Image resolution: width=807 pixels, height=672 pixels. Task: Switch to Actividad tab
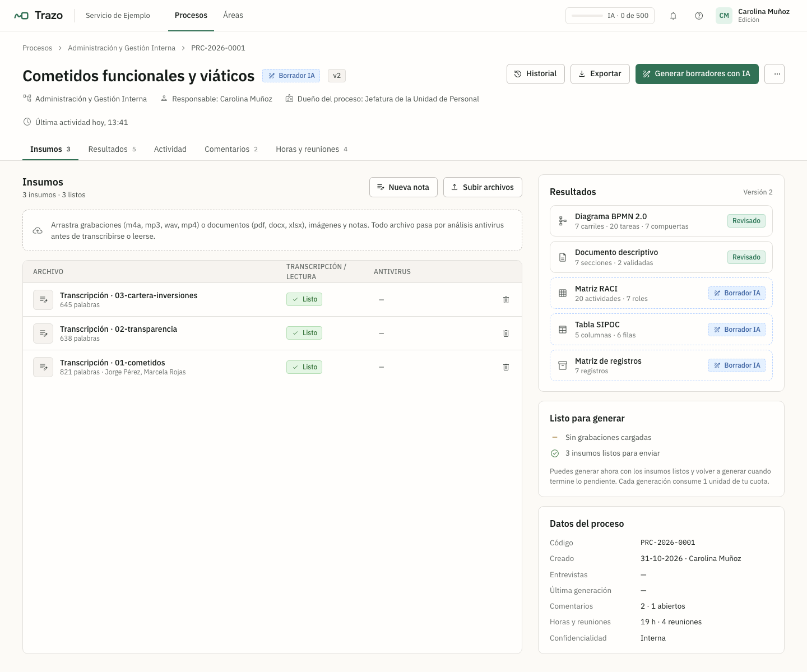(x=170, y=149)
